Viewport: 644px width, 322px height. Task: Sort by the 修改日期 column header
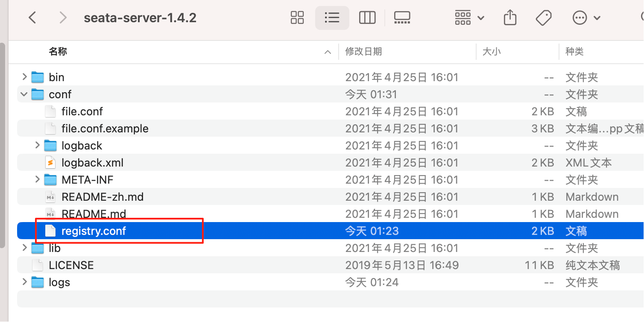[363, 52]
